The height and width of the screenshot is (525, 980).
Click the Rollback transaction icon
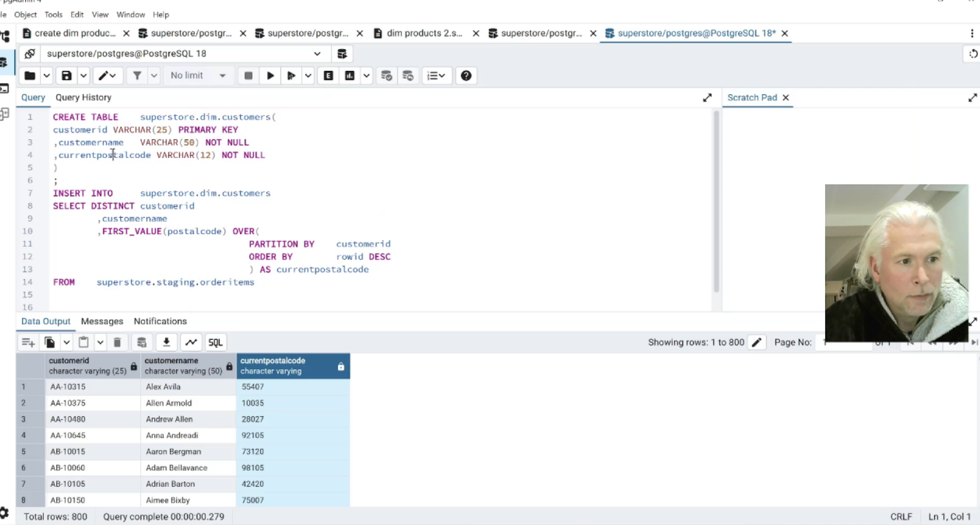pyautogui.click(x=408, y=75)
